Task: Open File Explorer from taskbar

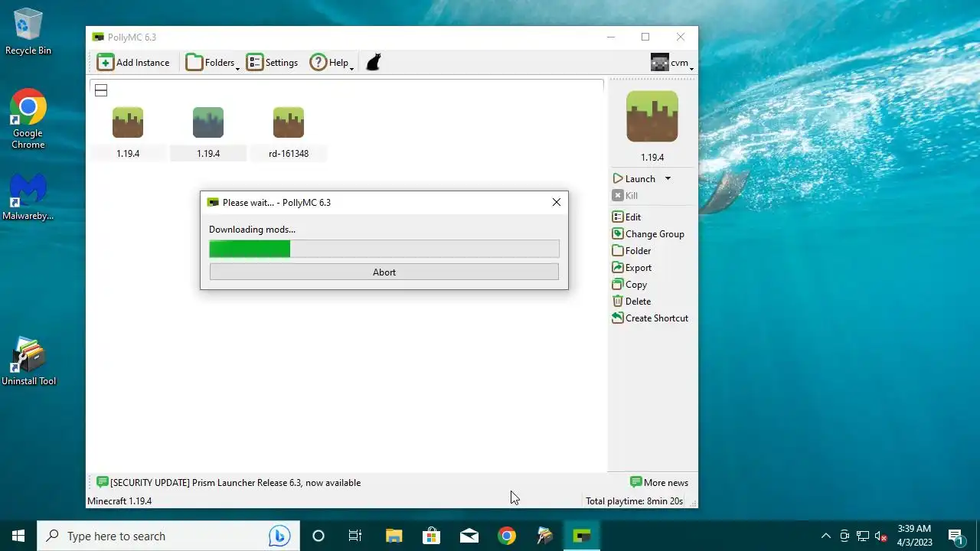Action: coord(394,536)
